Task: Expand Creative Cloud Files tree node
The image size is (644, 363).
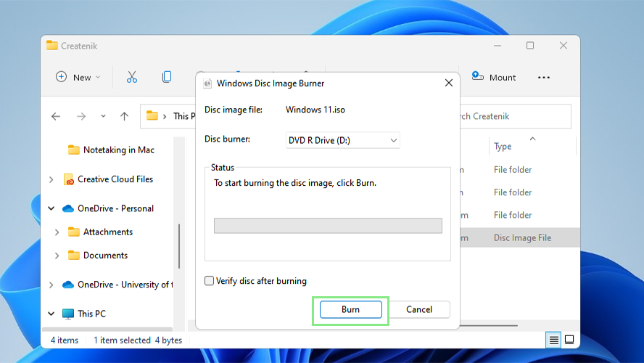Action: tap(51, 179)
